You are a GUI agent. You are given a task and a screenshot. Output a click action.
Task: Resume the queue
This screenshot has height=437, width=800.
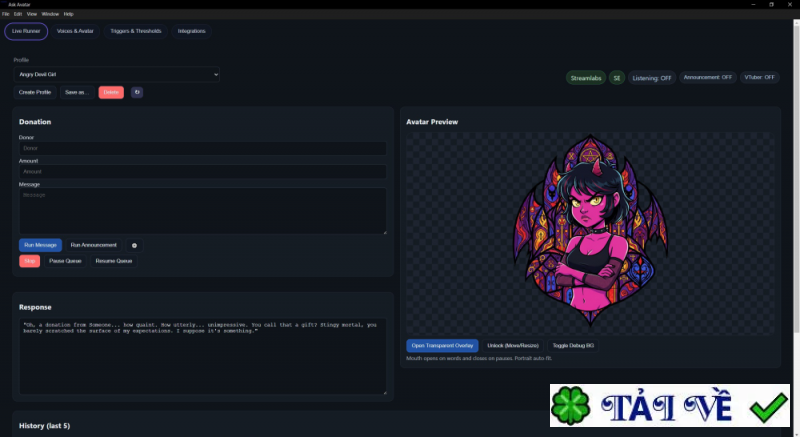(x=114, y=261)
